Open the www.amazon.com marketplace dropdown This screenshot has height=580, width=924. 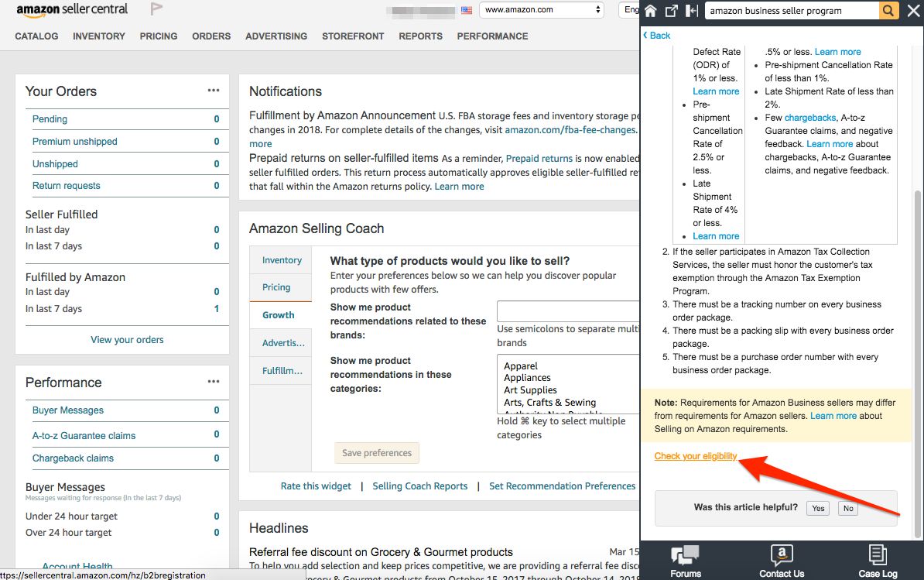542,9
